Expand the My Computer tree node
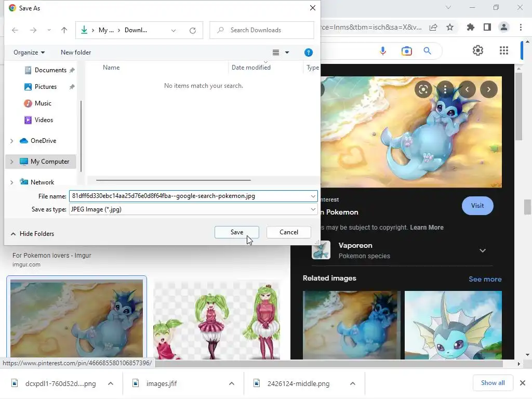The height and width of the screenshot is (399, 532). (12, 162)
